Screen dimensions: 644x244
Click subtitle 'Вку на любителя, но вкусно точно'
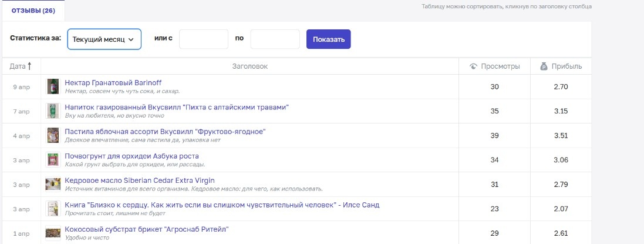(x=114, y=116)
